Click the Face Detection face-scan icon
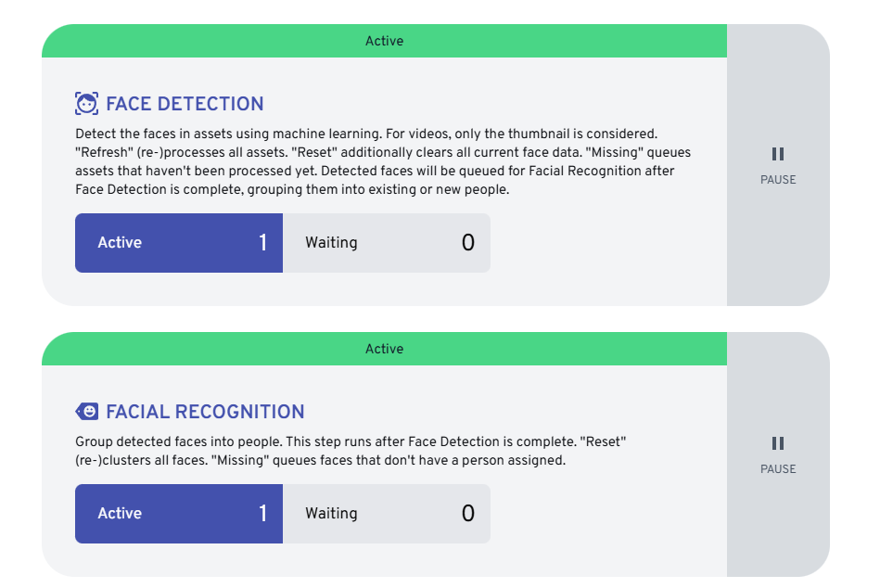 coord(86,104)
